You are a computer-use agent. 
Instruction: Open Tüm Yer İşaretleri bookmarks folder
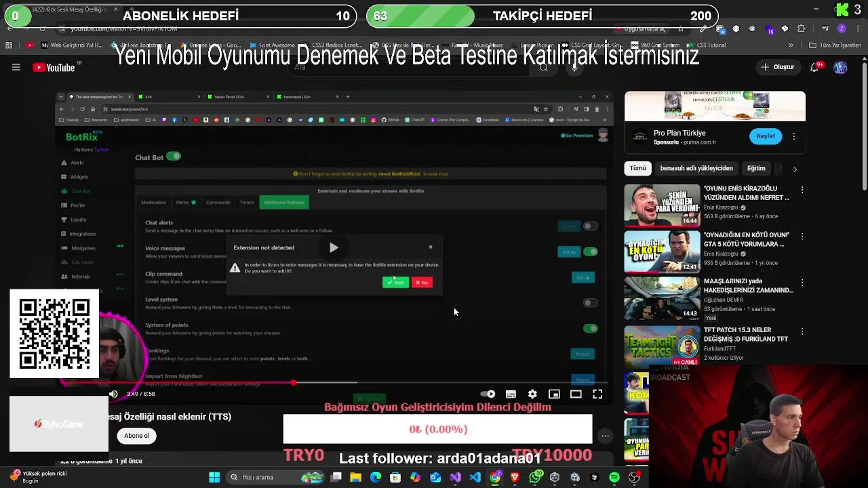(x=835, y=45)
